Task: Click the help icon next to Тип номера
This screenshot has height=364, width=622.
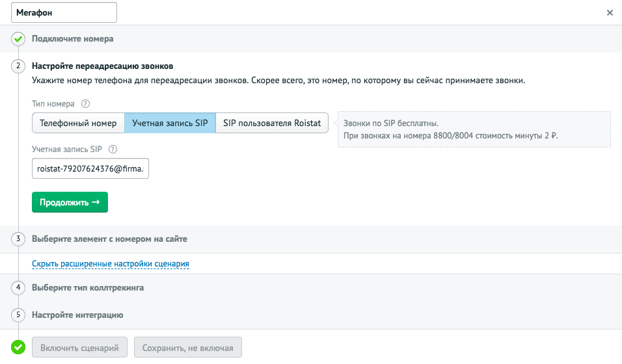Action: pos(85,104)
